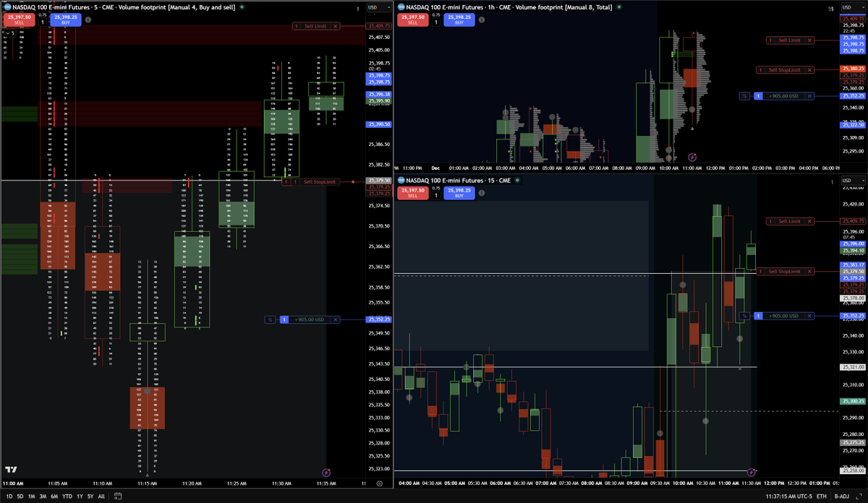
Task: Toggle B-ADJ back-adjustment setting
Action: 843,496
